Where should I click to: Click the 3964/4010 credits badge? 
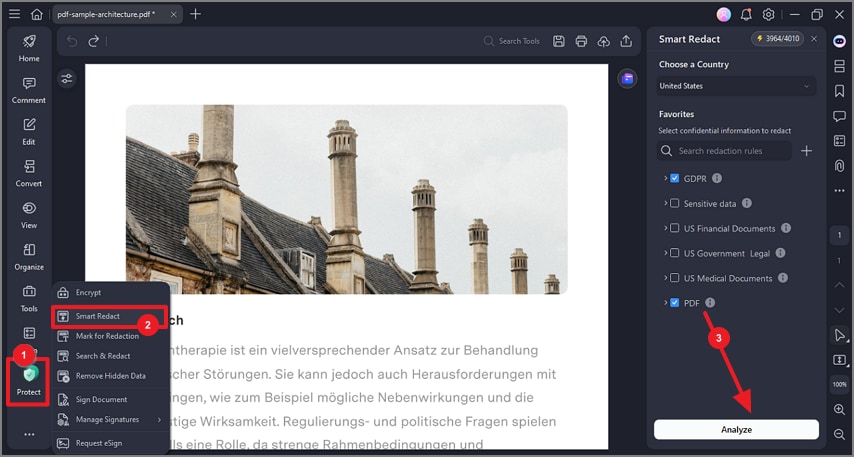(x=778, y=39)
